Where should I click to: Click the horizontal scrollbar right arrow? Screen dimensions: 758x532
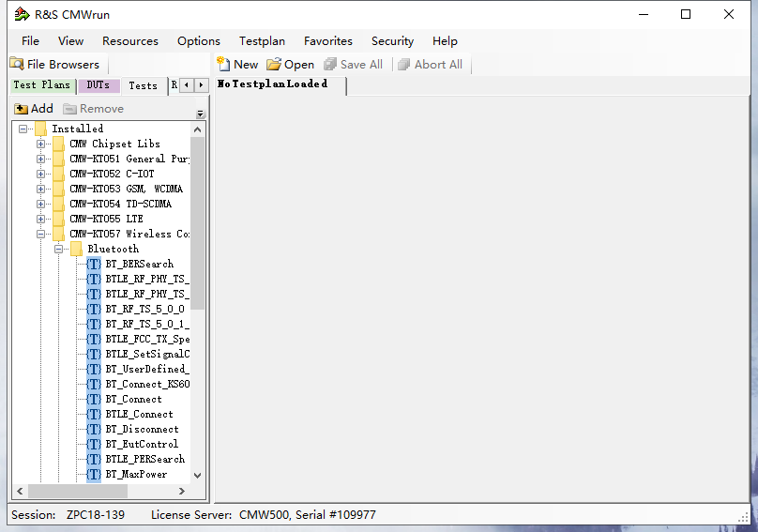pyautogui.click(x=182, y=492)
